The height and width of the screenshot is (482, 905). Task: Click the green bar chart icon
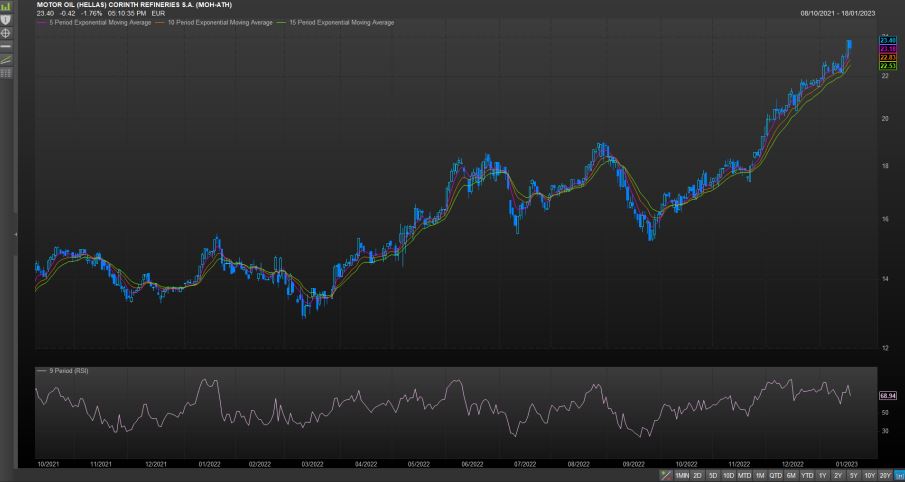point(6,6)
